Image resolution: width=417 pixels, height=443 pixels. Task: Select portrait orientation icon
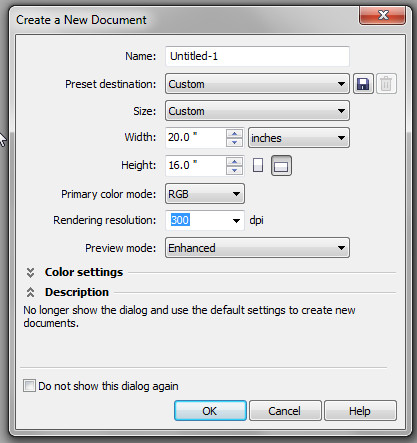pyautogui.click(x=258, y=165)
